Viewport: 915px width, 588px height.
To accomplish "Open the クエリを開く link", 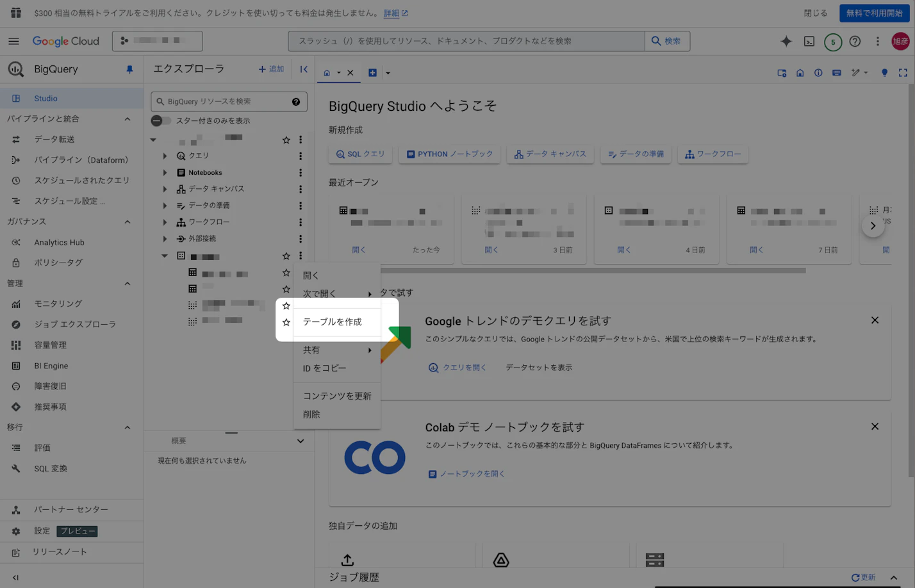I will 458,368.
